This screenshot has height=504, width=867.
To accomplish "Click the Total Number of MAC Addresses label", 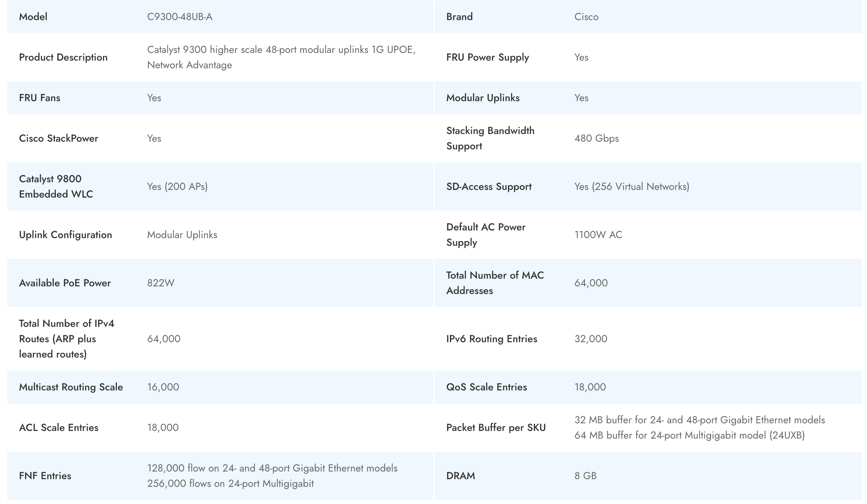I will tap(495, 283).
